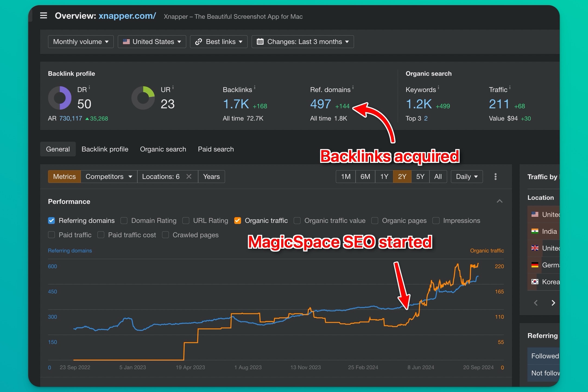Enable the Domain Rating checkbox

click(x=124, y=220)
